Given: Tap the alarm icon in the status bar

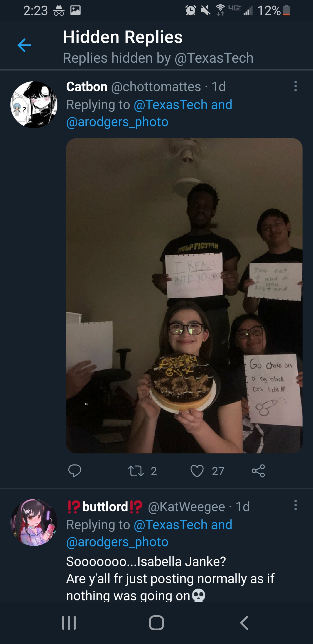Looking at the screenshot, I should point(190,10).
